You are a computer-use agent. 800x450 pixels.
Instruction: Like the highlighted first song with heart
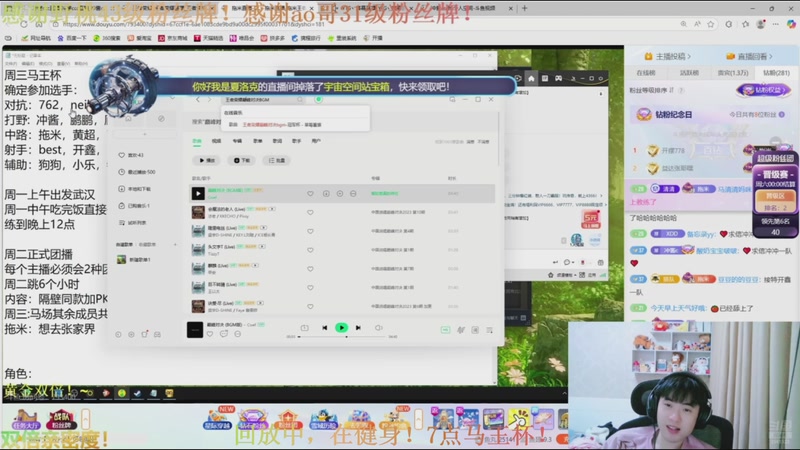[310, 194]
